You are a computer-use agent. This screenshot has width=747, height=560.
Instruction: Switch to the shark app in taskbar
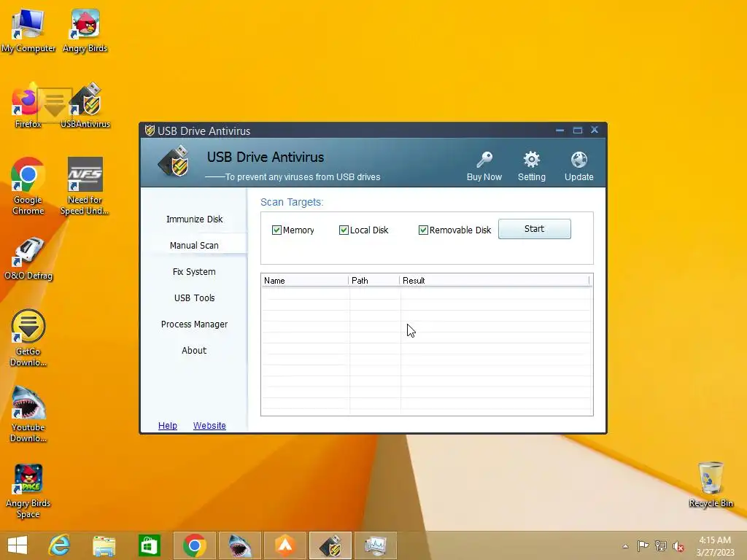(x=239, y=545)
